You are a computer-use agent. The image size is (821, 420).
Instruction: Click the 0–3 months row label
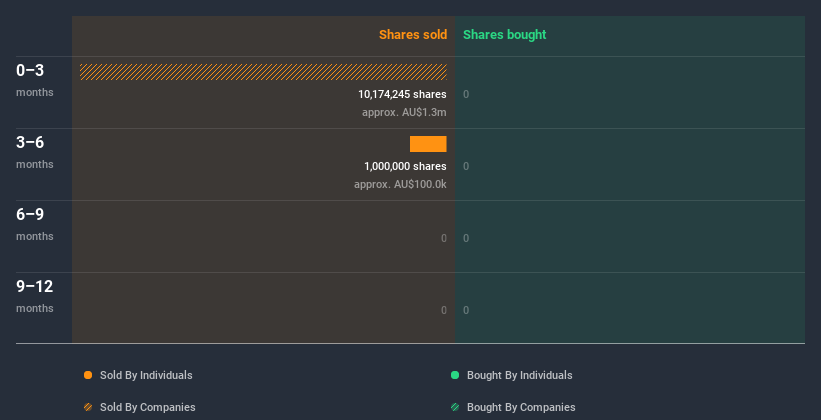(35, 80)
